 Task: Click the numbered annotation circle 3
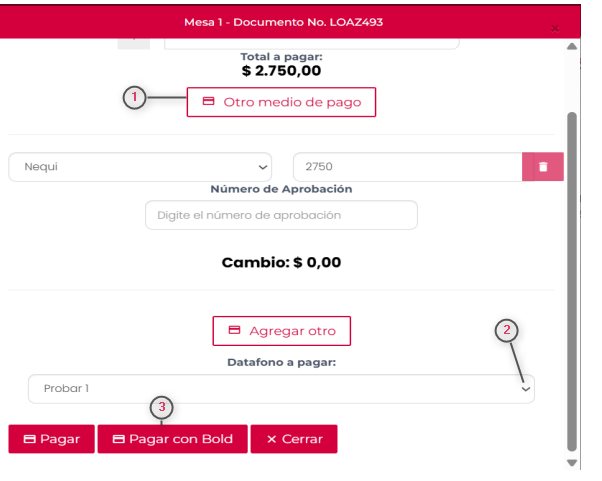[x=162, y=407]
